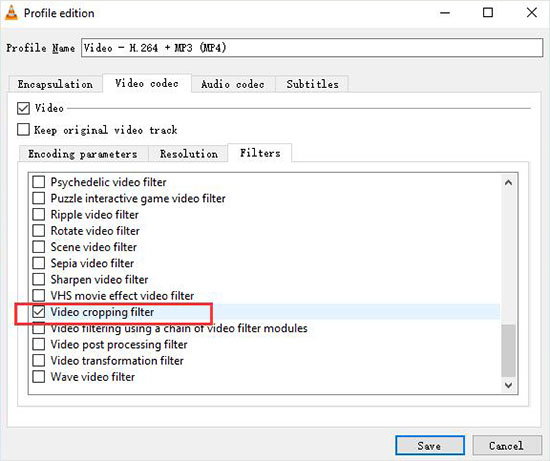Select the Filters sub-tab
The image size is (550, 461).
click(x=260, y=153)
